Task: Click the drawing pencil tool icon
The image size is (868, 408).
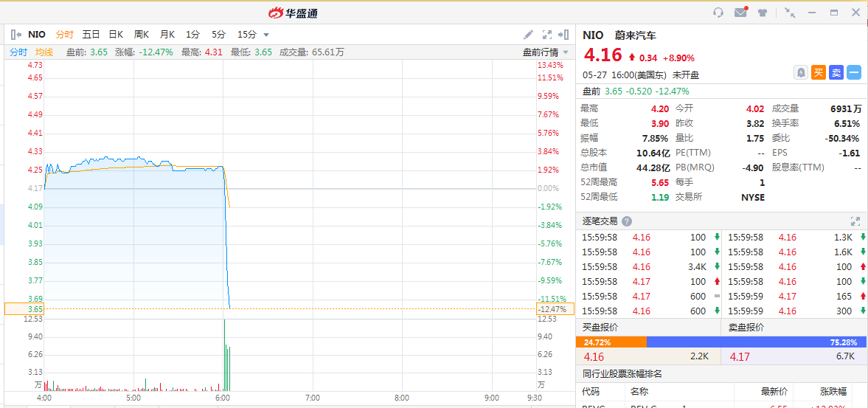Action: click(x=528, y=35)
